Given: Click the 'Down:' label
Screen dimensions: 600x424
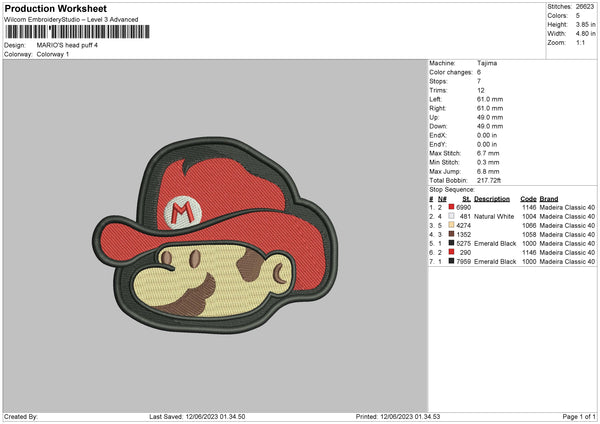Looking at the screenshot, I should (438, 126).
